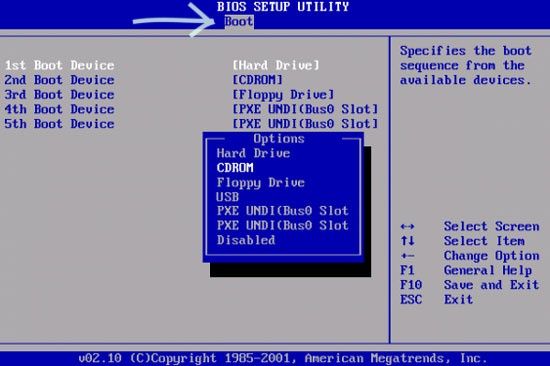Click the Enter arrow icon for Change Option
The image size is (550, 366).
(x=407, y=256)
